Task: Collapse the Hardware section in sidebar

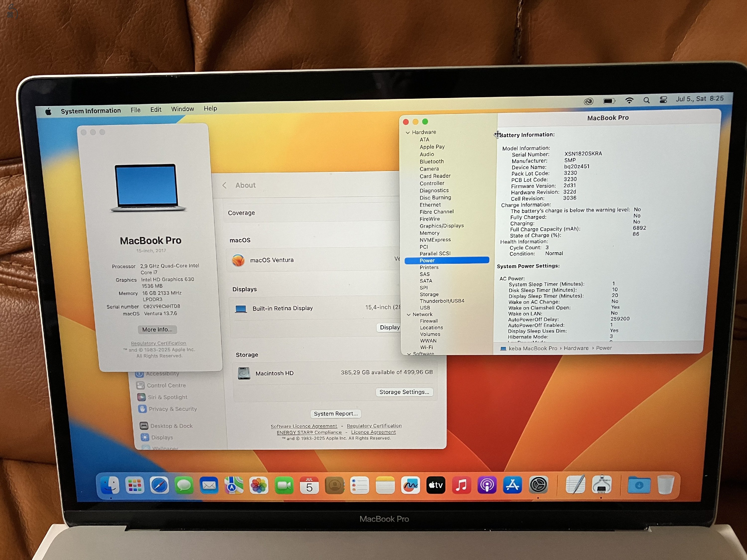Action: pyautogui.click(x=408, y=133)
